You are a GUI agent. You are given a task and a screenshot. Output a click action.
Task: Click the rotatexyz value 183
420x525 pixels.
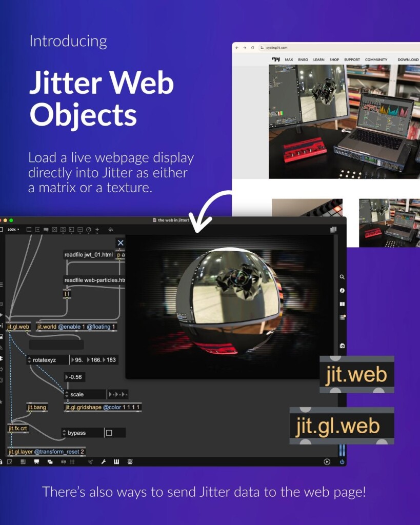pyautogui.click(x=110, y=360)
